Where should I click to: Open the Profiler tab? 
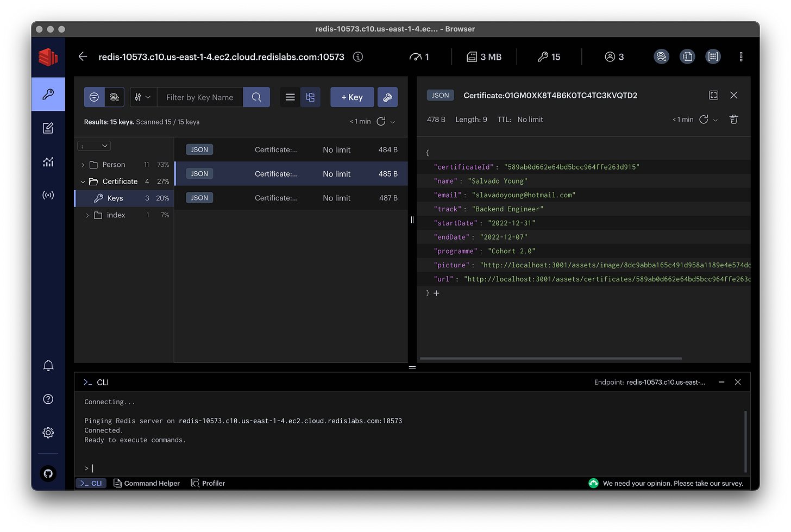coord(208,483)
